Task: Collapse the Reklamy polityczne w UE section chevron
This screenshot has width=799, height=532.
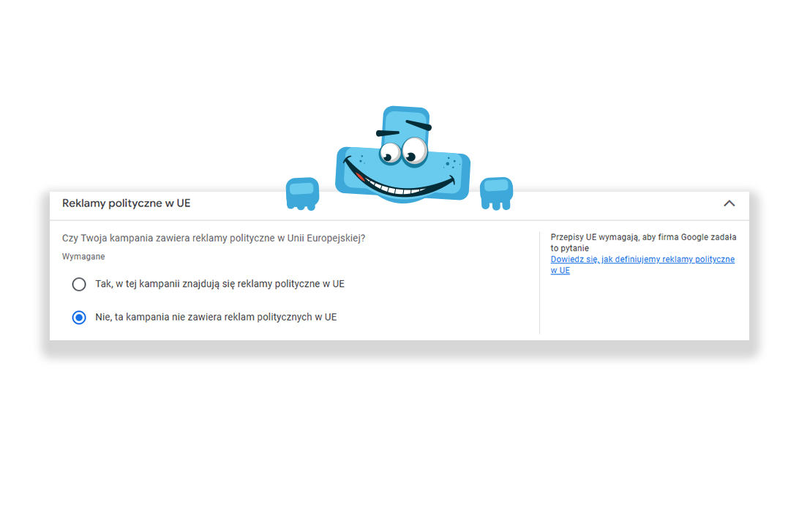Action: (x=729, y=203)
